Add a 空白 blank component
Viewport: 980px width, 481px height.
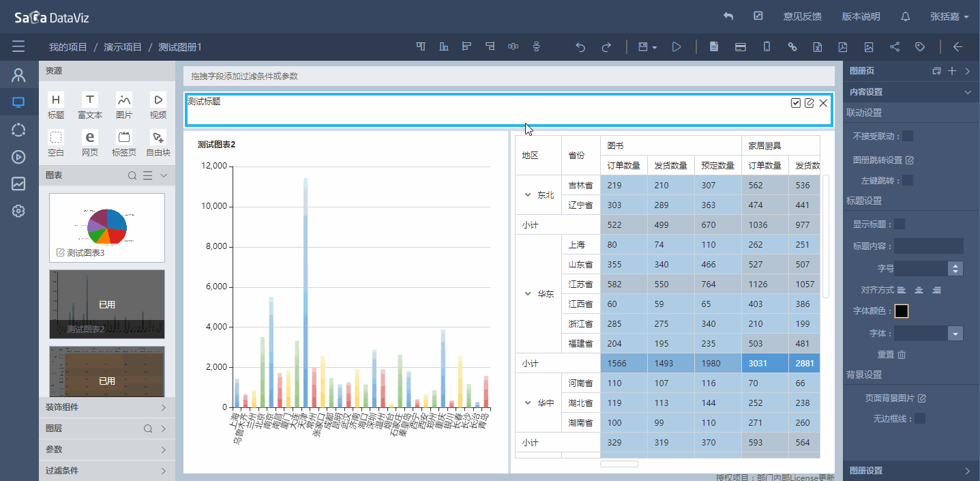[x=56, y=143]
